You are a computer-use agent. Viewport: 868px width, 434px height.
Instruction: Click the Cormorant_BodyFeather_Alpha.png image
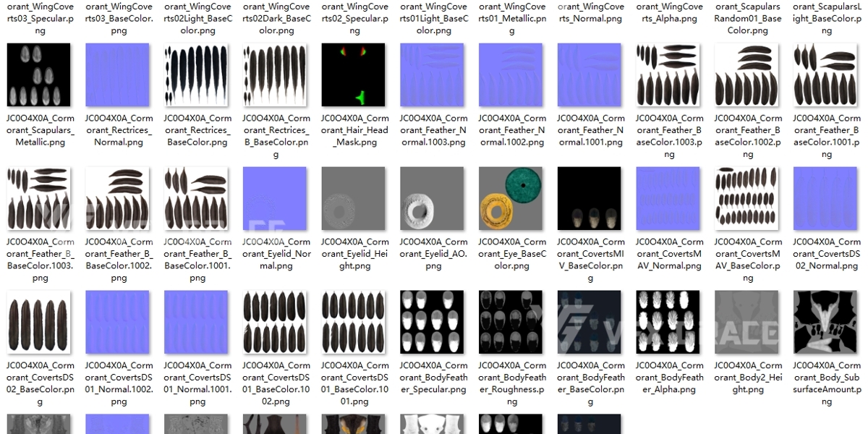pyautogui.click(x=668, y=323)
